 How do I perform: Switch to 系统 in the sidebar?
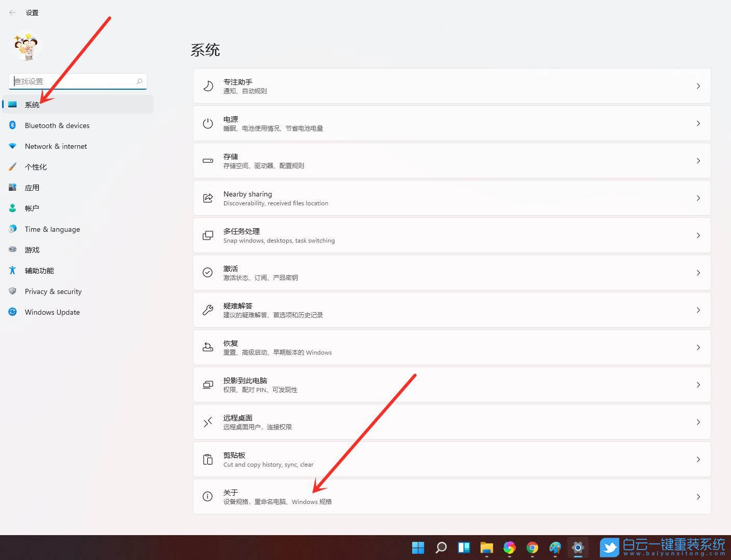(x=33, y=104)
